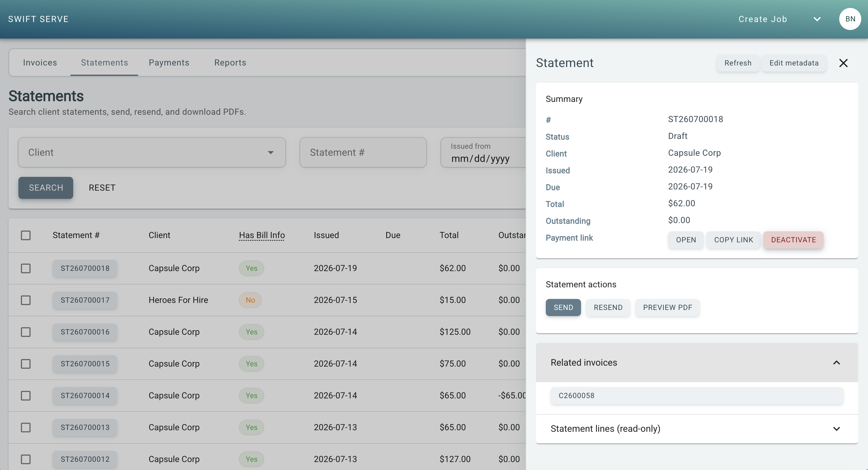Click the Has Bill Info column header
This screenshot has height=470, width=868.
(262, 235)
